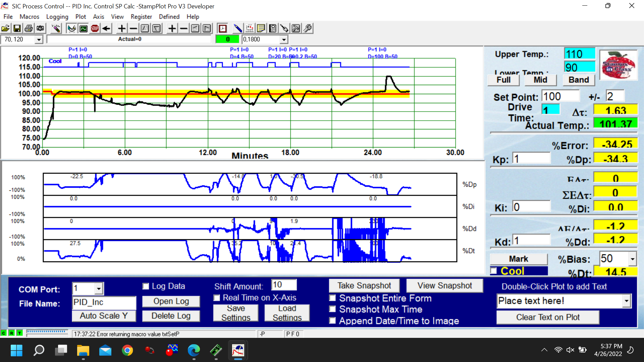Click the hammer builder icon

coord(296,28)
